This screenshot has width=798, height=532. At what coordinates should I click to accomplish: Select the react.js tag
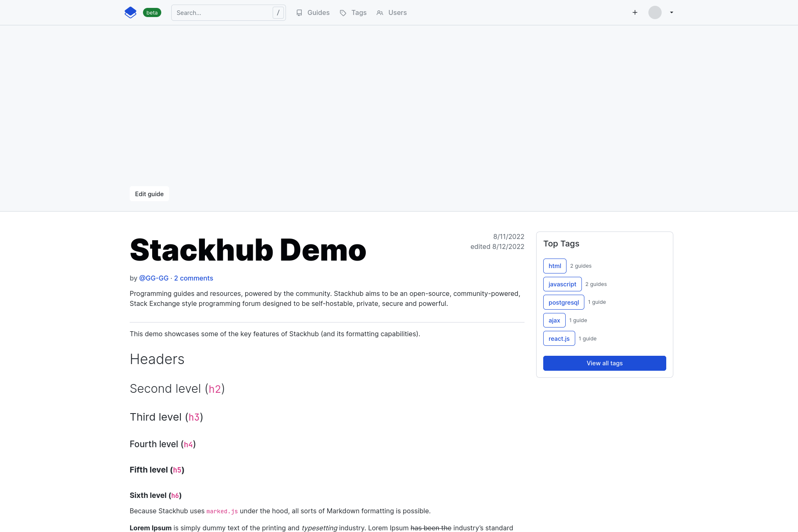pos(559,338)
